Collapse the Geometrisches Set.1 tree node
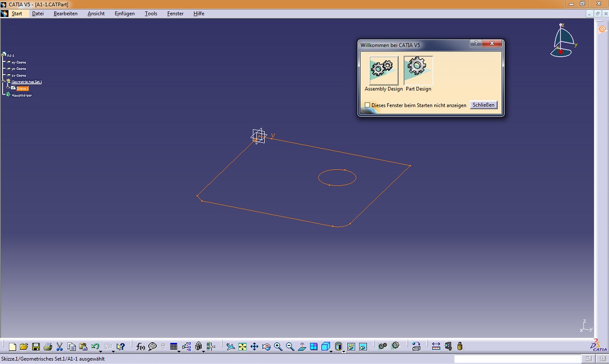The width and height of the screenshot is (609, 364). coord(4,81)
